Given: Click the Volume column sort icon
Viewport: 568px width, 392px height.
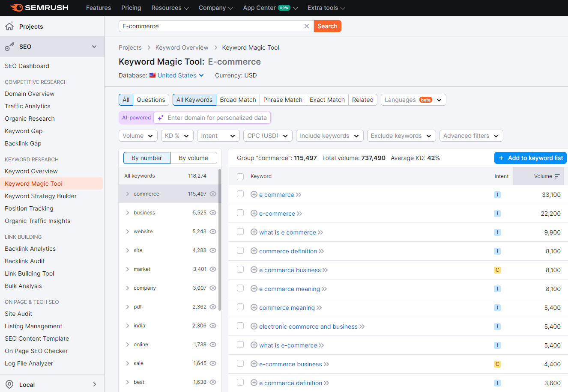Looking at the screenshot, I should [557, 176].
